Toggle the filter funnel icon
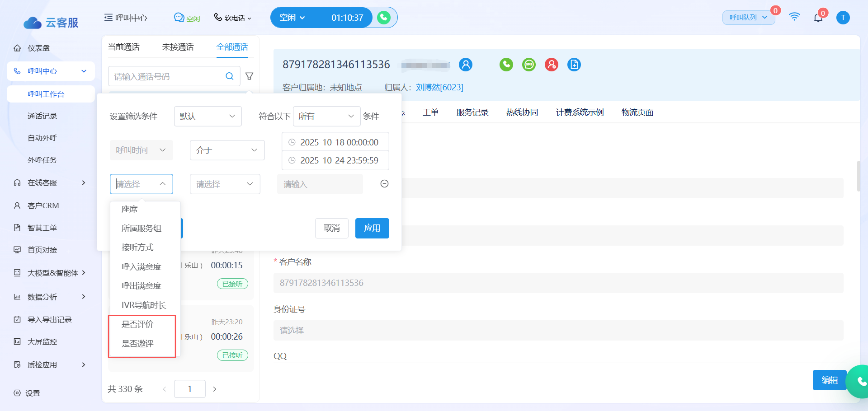 pyautogui.click(x=249, y=76)
